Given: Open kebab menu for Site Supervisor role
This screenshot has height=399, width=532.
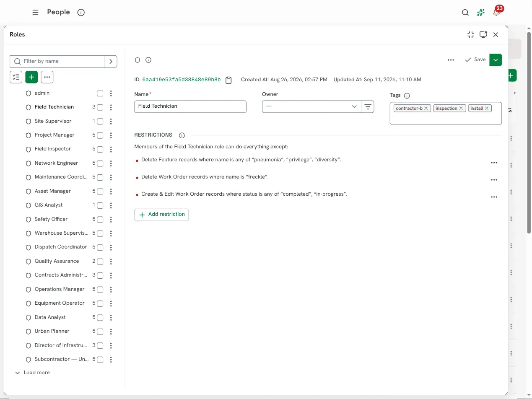Looking at the screenshot, I should pos(111,122).
